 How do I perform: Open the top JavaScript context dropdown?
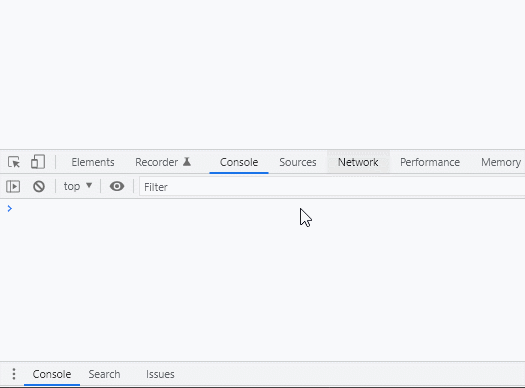click(x=78, y=186)
